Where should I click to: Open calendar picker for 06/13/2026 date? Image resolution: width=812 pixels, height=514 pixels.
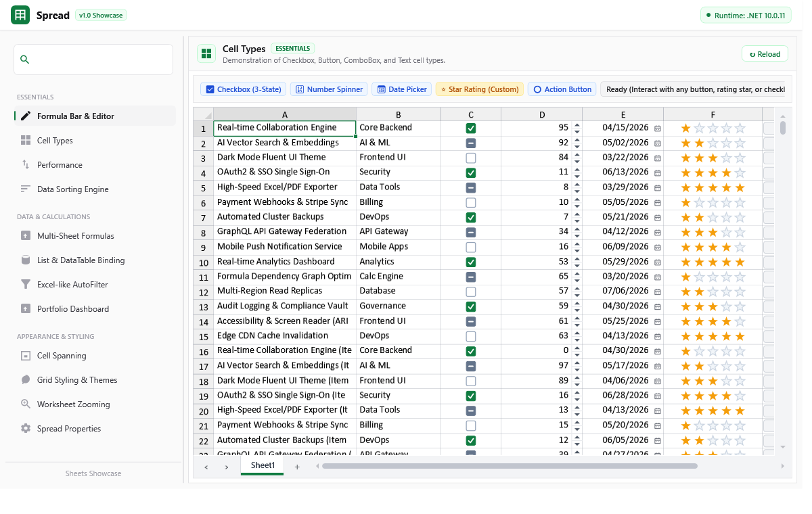coord(658,172)
